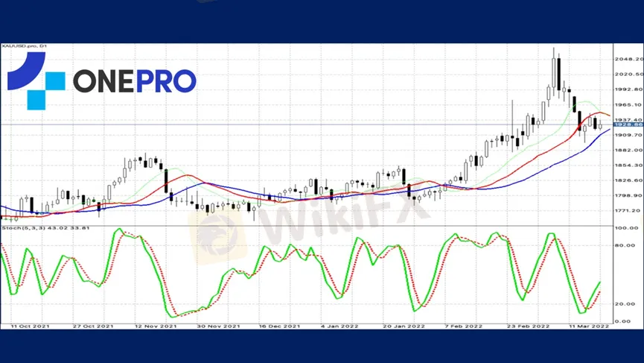Click the 7 Feb 2022 date label
Screen dimensions: 644x363
pyautogui.click(x=463, y=326)
